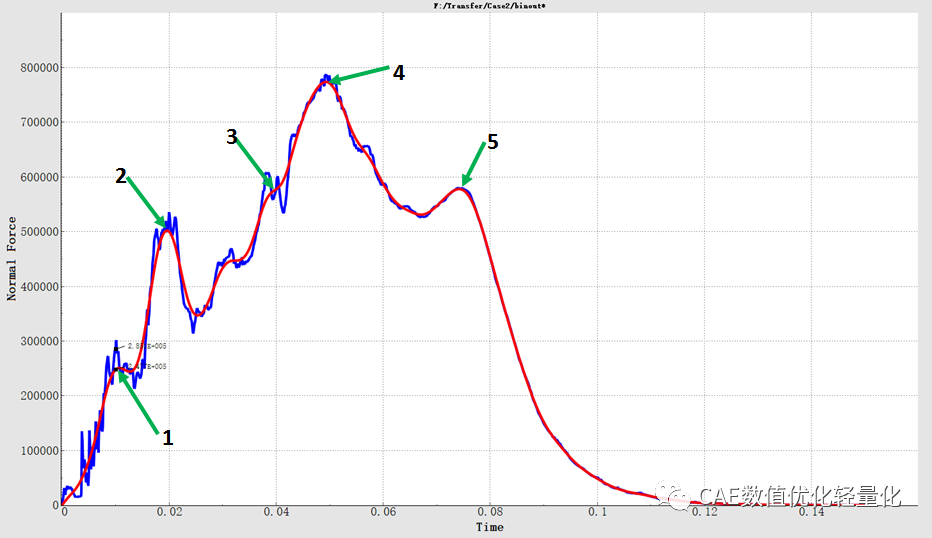Click the "0.08" time axis tick label

click(x=490, y=512)
